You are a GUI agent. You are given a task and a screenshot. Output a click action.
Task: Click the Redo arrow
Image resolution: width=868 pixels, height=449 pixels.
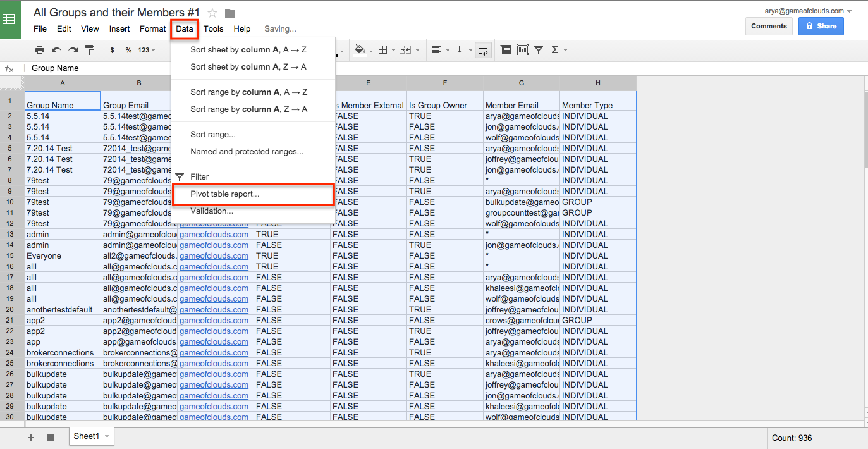coord(73,50)
